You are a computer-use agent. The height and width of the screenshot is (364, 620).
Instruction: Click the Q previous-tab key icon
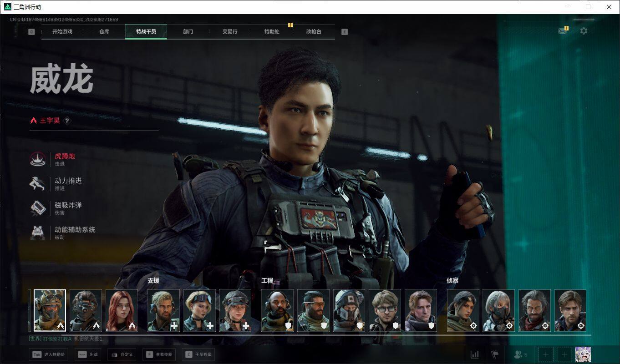[31, 32]
